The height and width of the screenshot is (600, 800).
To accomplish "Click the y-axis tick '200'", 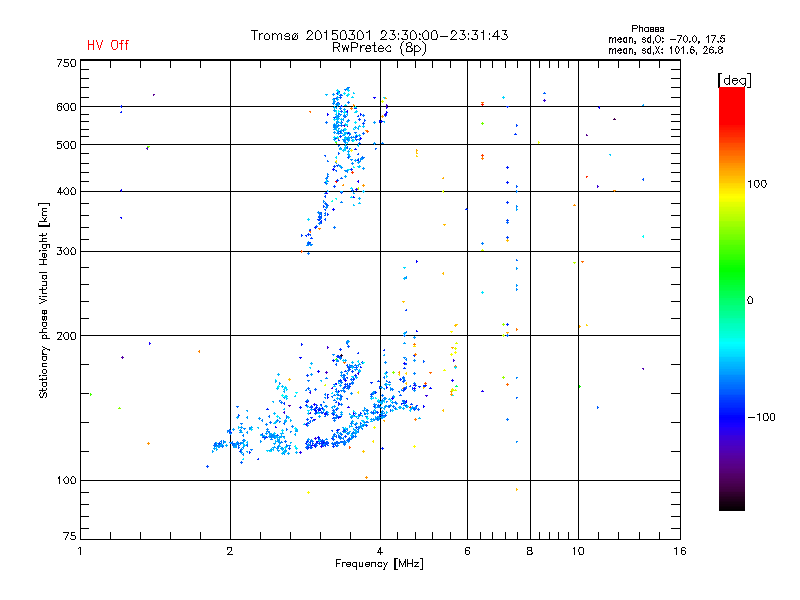I will pyautogui.click(x=66, y=336).
